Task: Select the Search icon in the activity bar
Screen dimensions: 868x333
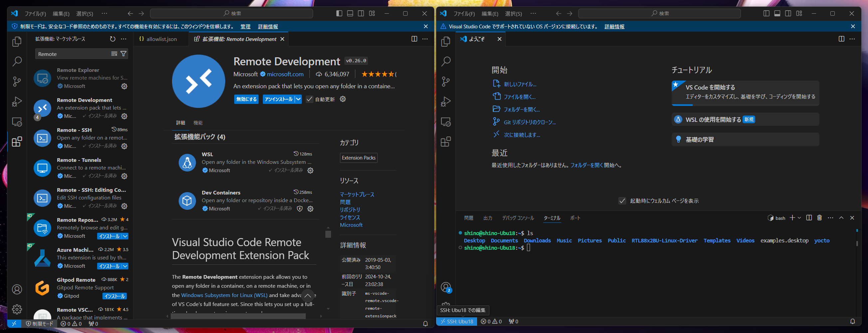Action: coord(17,62)
